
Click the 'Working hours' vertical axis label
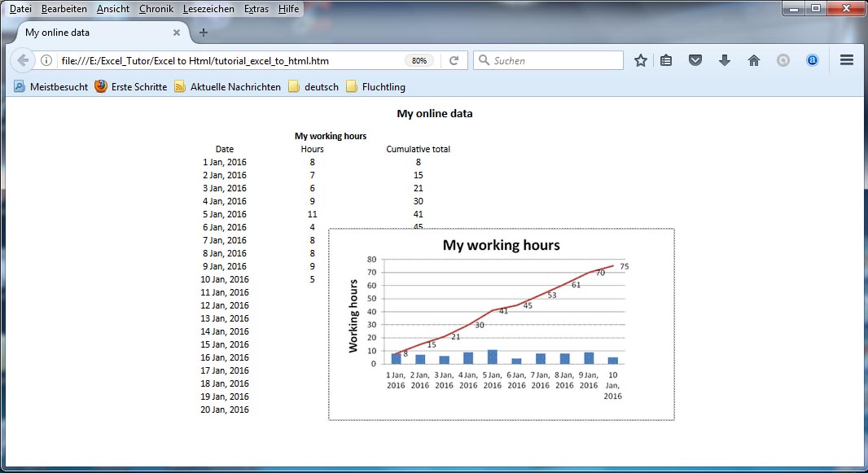(x=353, y=316)
